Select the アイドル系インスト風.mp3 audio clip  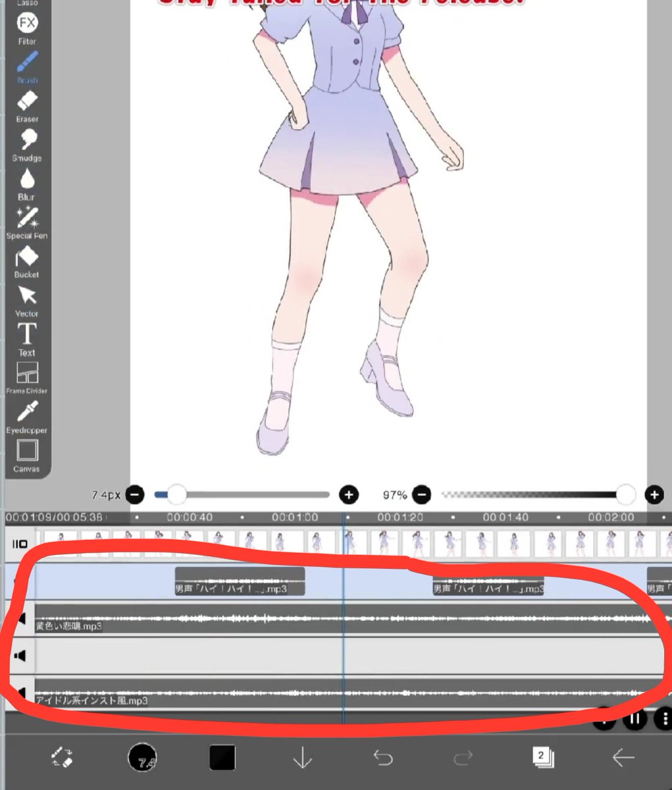point(353,693)
